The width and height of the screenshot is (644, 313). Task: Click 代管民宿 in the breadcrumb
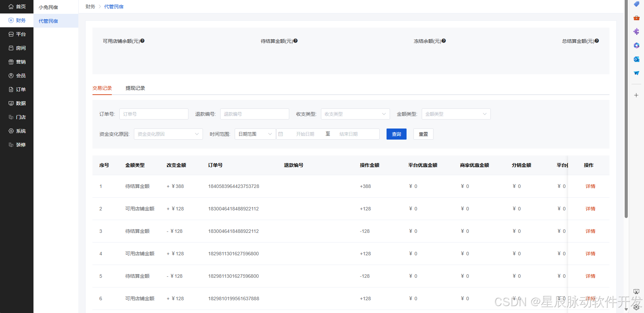tap(114, 7)
